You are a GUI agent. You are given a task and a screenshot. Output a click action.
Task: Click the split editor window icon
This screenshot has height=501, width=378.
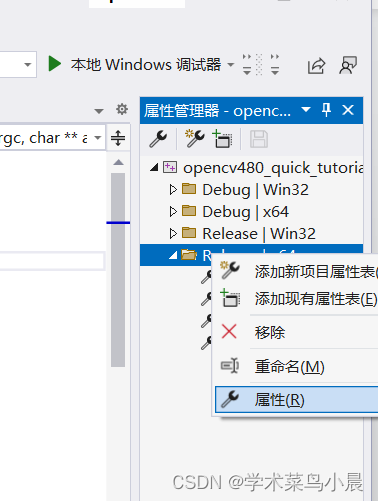[118, 138]
